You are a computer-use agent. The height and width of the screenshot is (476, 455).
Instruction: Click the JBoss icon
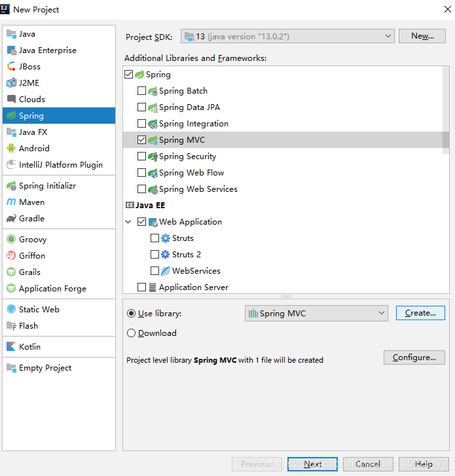[x=11, y=67]
